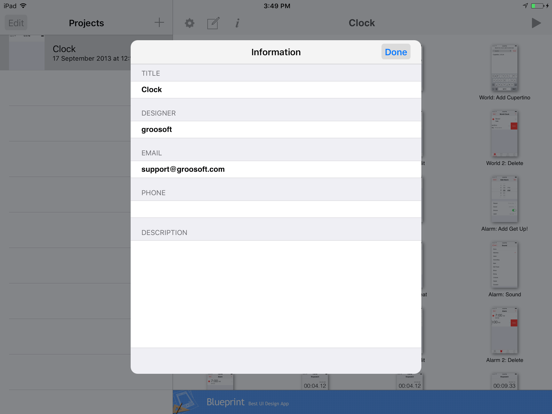Tap the DESCRIPTION section label
552x414 pixels.
(164, 233)
